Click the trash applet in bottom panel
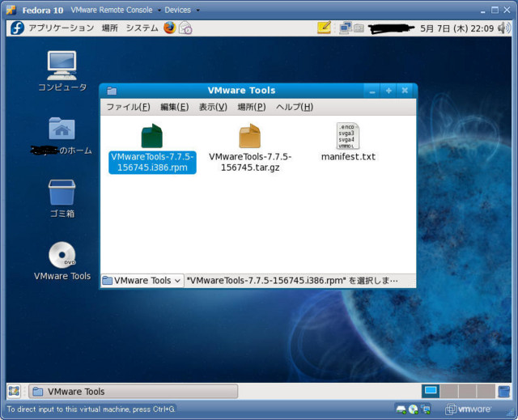518x420 pixels. click(504, 392)
